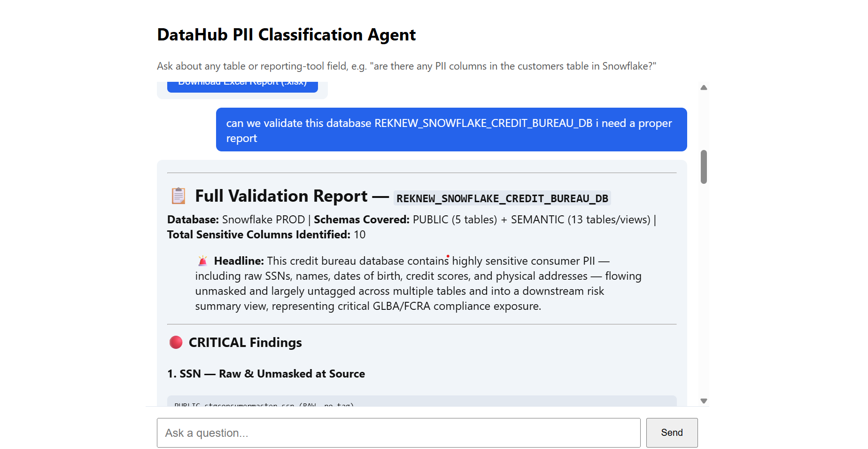Click the scrollbar up arrow
The height and width of the screenshot is (449, 868).
704,87
